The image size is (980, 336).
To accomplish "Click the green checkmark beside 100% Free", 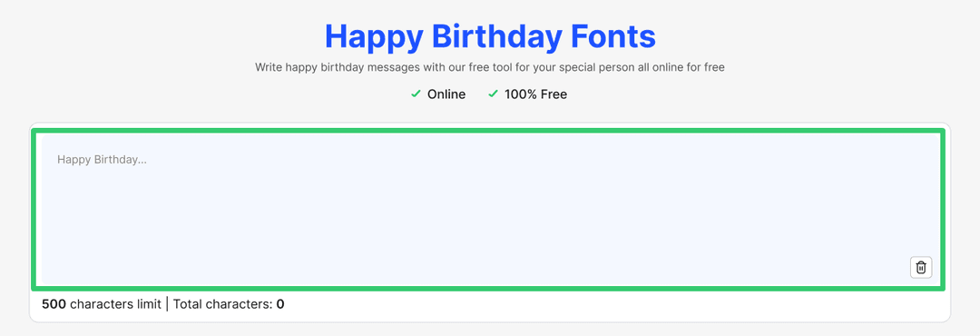I will (x=493, y=94).
